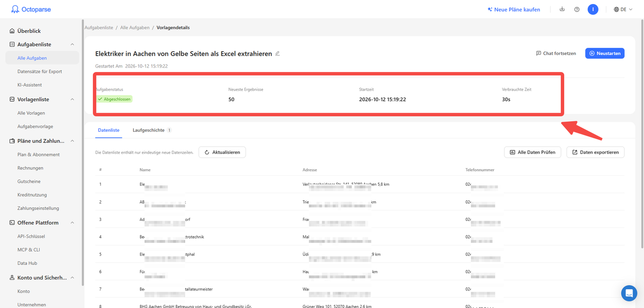Collapse the Vorlagenliste sidebar section
The width and height of the screenshot is (644, 308).
tap(72, 100)
